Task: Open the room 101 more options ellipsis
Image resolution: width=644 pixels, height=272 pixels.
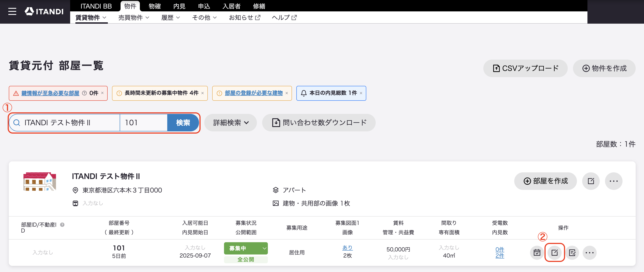Action: pos(589,253)
